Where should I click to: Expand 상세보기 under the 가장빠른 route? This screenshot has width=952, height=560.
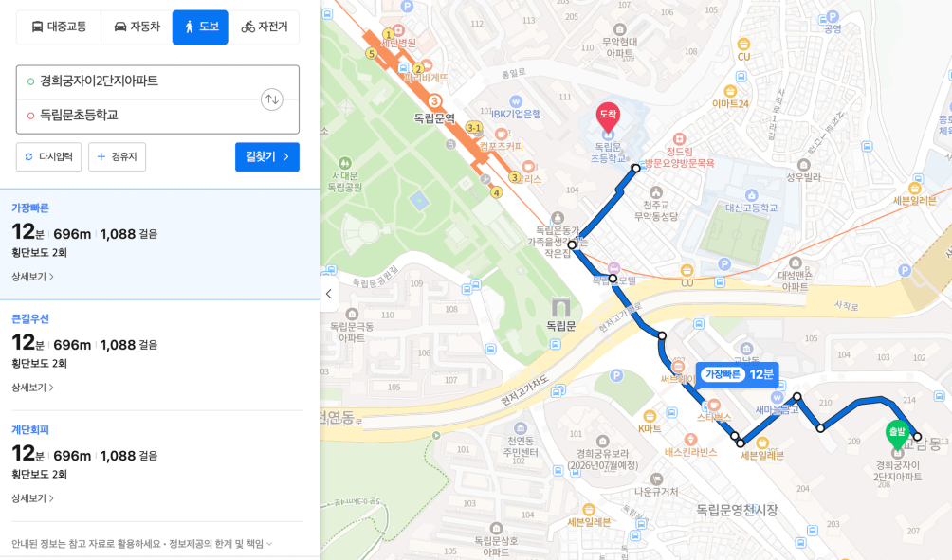point(33,277)
